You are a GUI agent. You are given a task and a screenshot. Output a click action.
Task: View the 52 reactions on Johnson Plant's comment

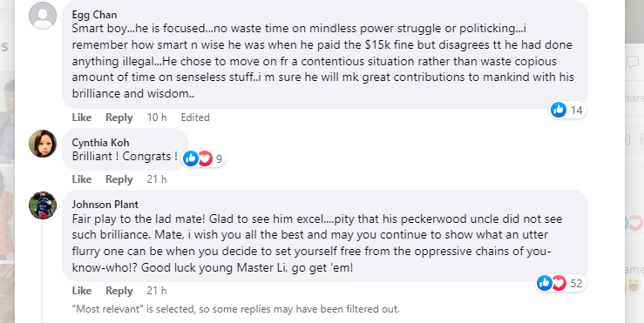(x=561, y=283)
